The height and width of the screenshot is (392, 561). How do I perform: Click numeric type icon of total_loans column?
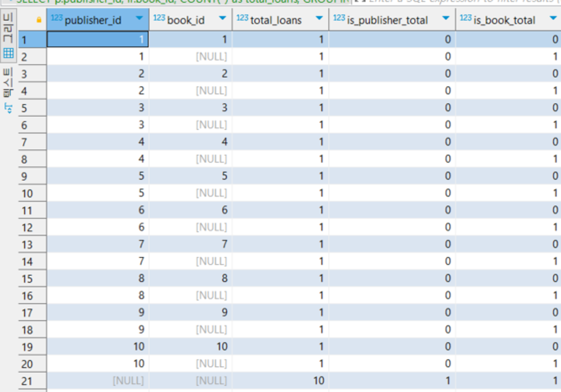(x=242, y=18)
